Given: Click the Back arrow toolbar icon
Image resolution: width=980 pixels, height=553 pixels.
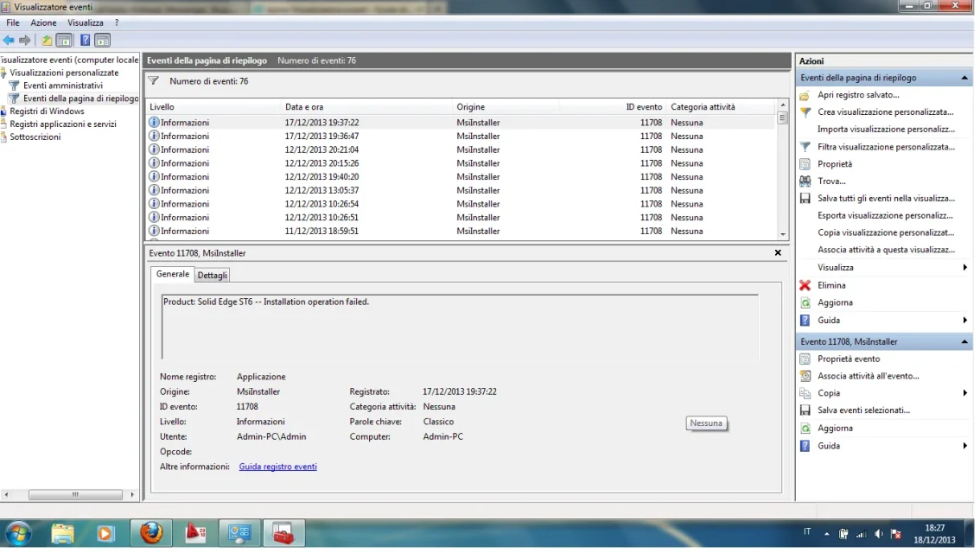Looking at the screenshot, I should coord(9,41).
